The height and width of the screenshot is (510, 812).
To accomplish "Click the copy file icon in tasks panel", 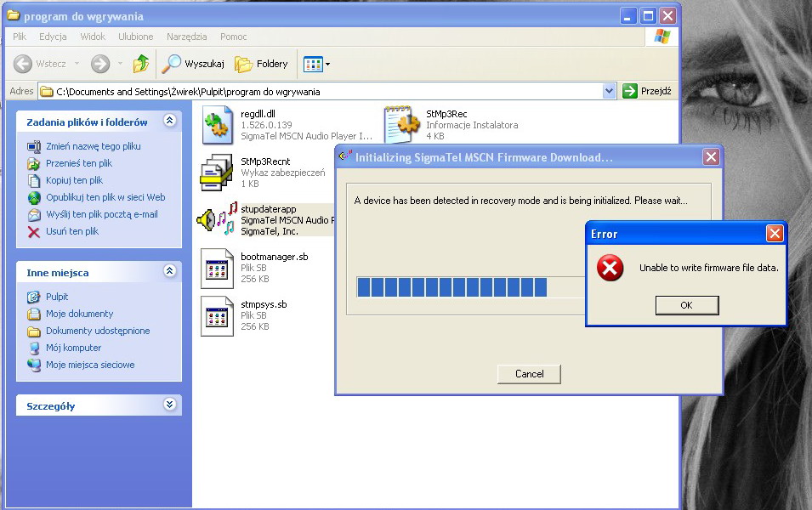I will point(34,181).
